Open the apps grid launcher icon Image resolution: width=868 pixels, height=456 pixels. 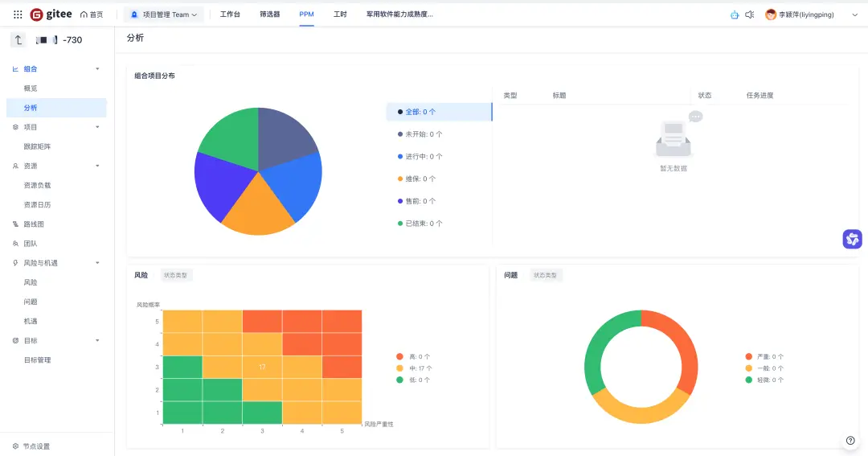coord(18,14)
